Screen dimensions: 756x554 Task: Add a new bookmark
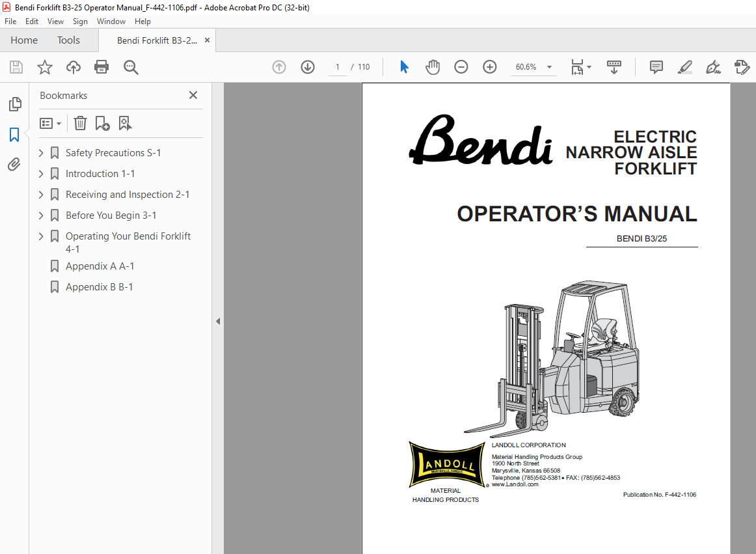click(x=102, y=124)
